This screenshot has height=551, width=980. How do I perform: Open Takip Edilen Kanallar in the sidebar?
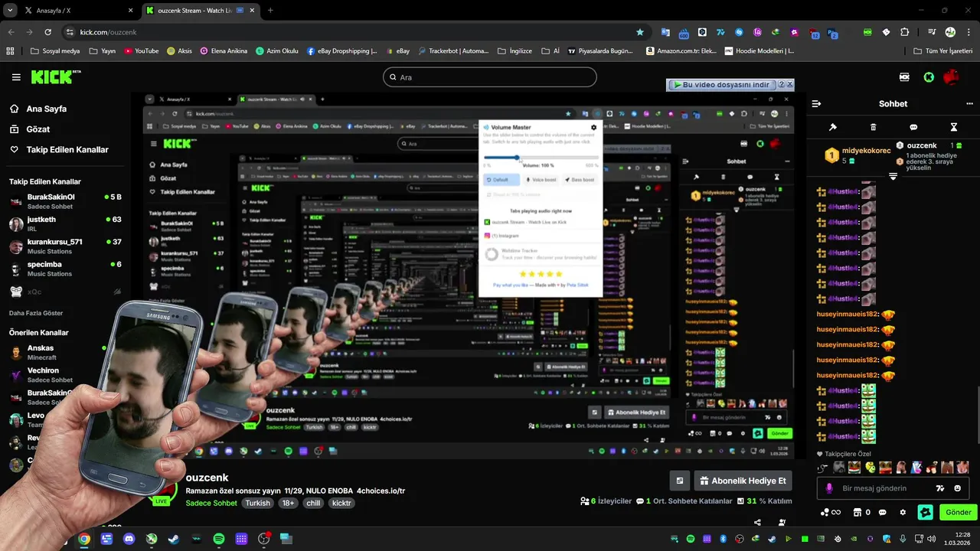(x=58, y=150)
